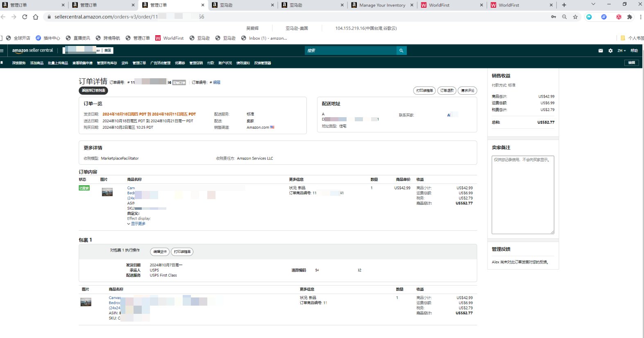Viewport: 644px width, 338px height.
Task: Expand the ZH language dropdown
Action: [621, 51]
